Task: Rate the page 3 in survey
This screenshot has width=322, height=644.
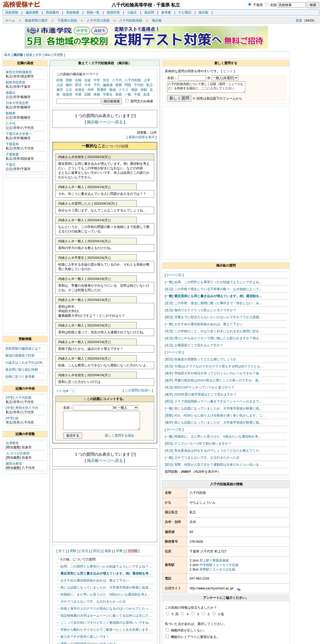Action: pos(193,613)
